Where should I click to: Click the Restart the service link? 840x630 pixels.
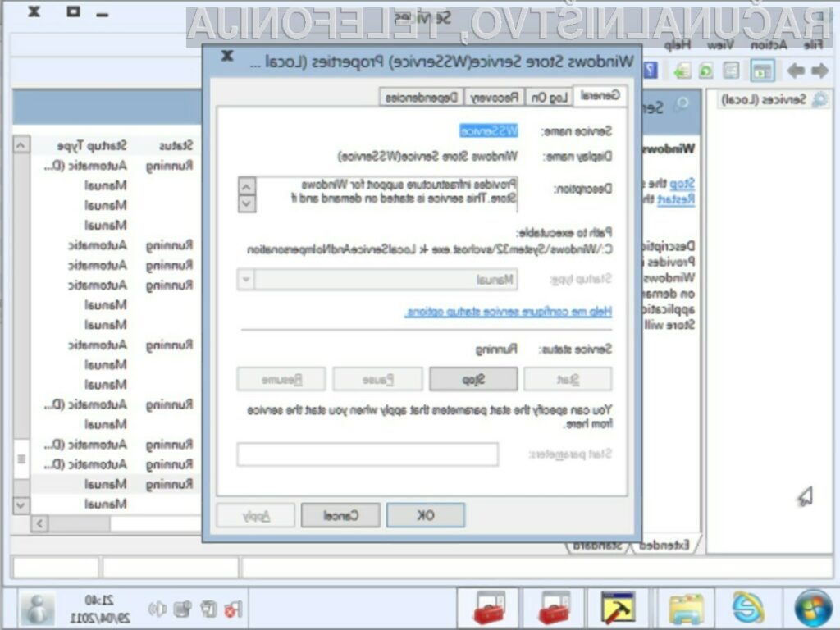[x=676, y=199]
